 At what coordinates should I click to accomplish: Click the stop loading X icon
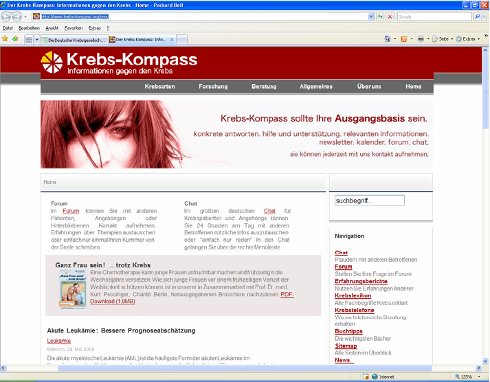tap(390, 16)
